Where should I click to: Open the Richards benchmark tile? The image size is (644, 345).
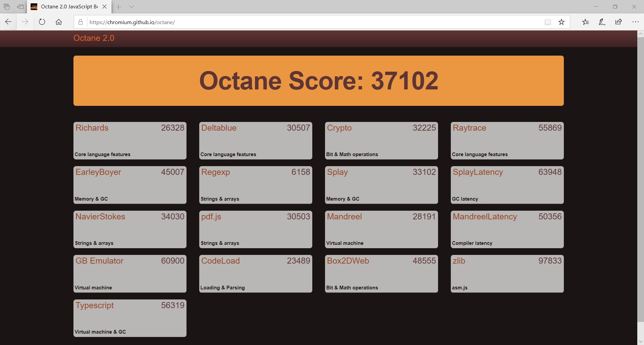click(130, 141)
